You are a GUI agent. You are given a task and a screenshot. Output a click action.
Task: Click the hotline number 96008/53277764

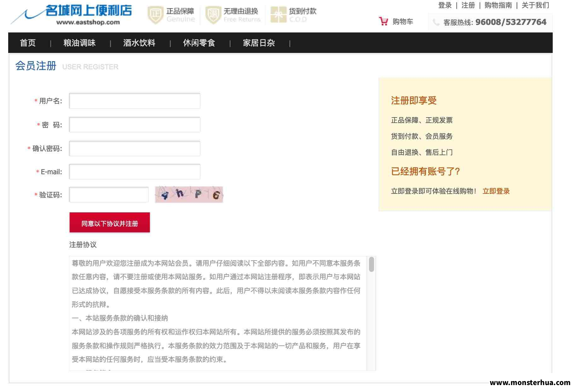pyautogui.click(x=511, y=22)
